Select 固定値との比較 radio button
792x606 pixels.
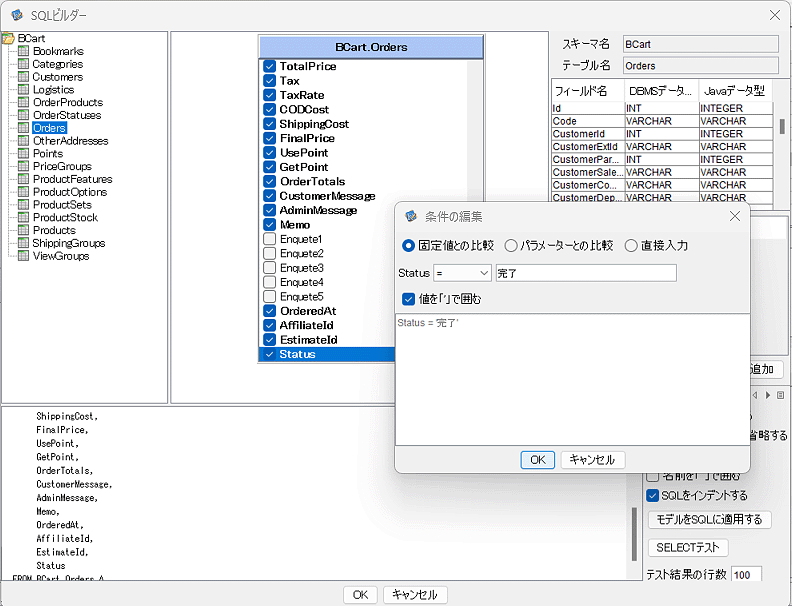pyautogui.click(x=408, y=245)
